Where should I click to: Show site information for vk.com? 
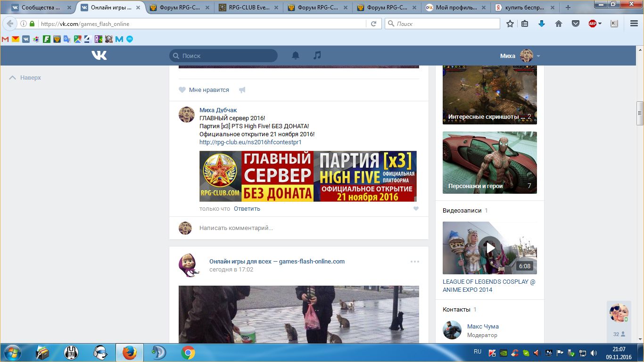[x=24, y=24]
